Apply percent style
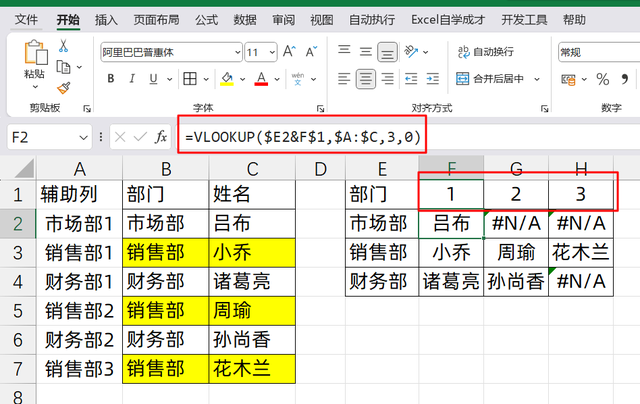 602,79
